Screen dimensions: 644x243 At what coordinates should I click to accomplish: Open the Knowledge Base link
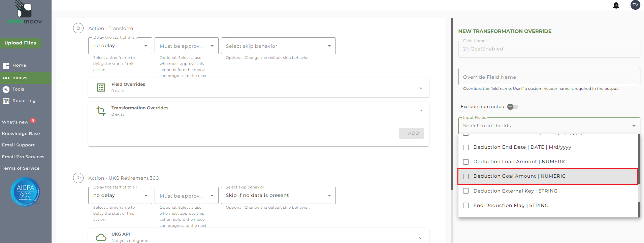coord(21,134)
